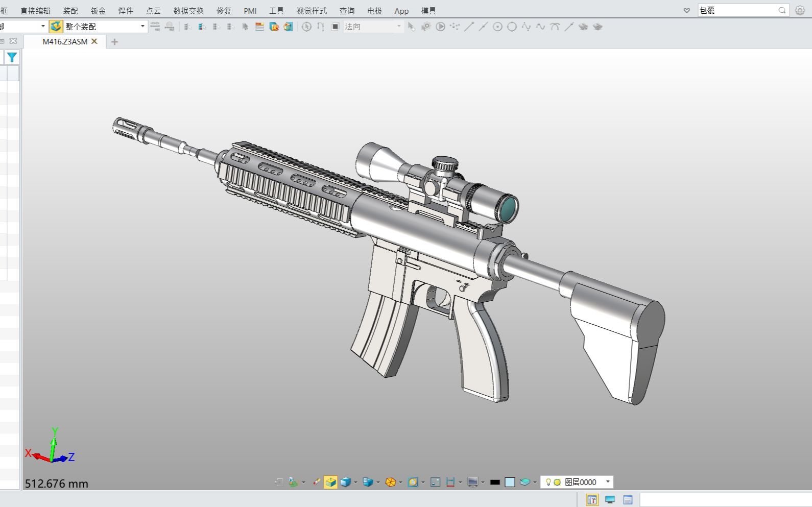The height and width of the screenshot is (507, 812).
Task: Toggle the highlighted yellow cube view icon
Action: point(331,482)
